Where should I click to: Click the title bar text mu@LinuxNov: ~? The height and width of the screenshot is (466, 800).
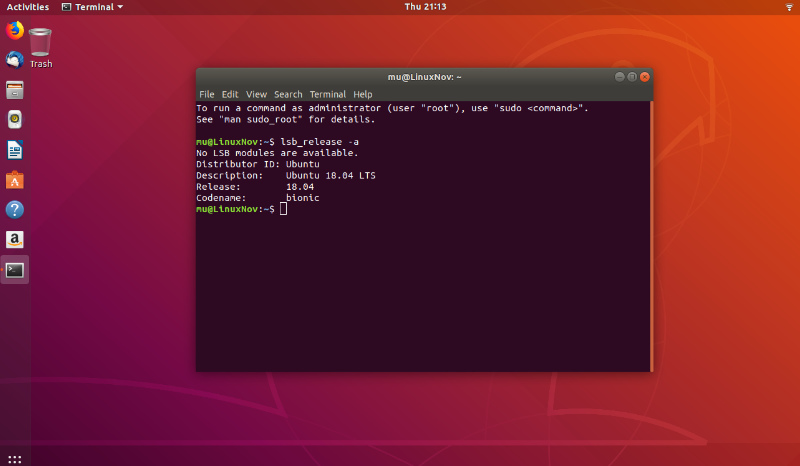pos(424,77)
